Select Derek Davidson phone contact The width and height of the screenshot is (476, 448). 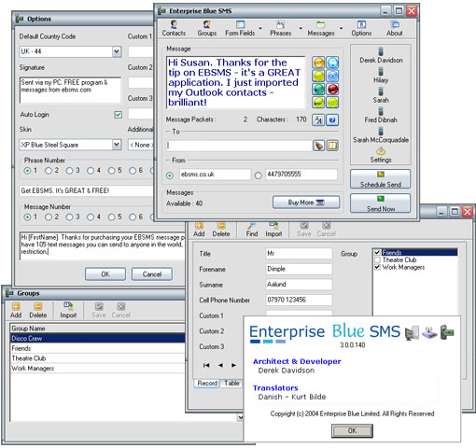[x=381, y=56]
